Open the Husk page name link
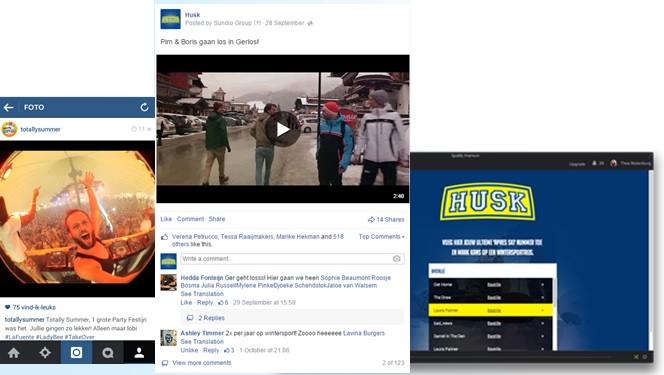This screenshot has width=664, height=375. click(192, 15)
